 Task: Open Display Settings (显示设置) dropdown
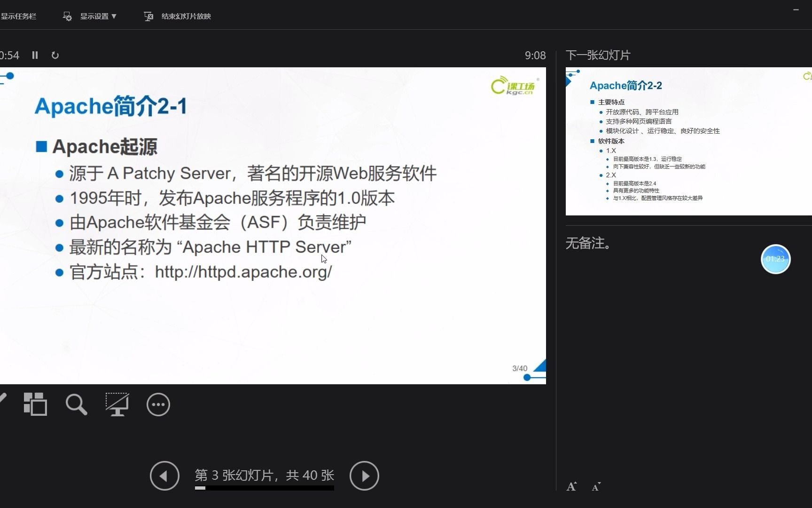click(98, 16)
